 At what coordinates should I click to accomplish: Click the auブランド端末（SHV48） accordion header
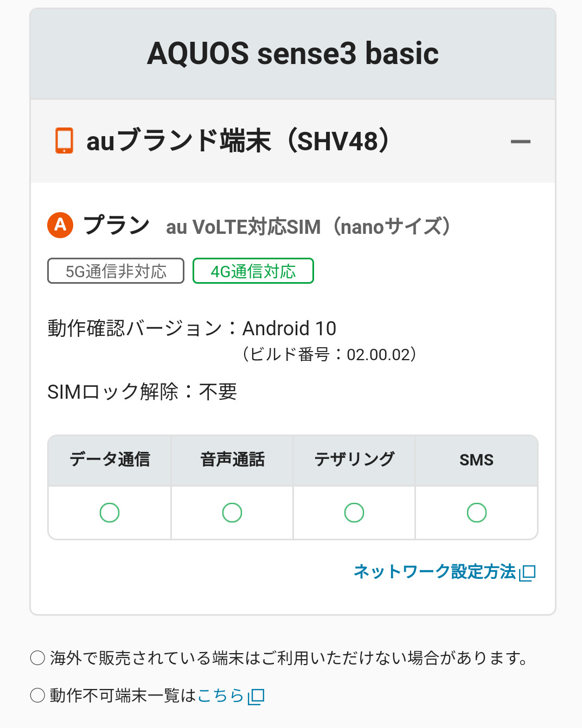[238, 141]
